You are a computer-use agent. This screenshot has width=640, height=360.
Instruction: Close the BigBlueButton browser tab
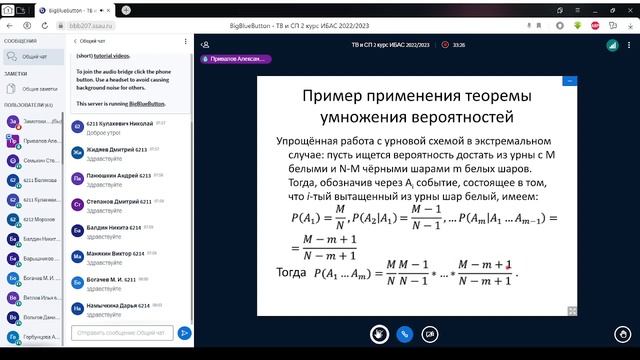tap(109, 11)
